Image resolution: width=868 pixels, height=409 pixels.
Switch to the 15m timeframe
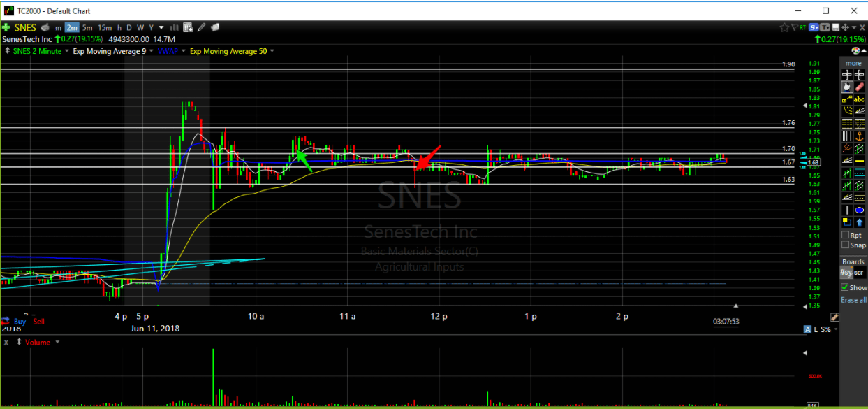coord(105,28)
